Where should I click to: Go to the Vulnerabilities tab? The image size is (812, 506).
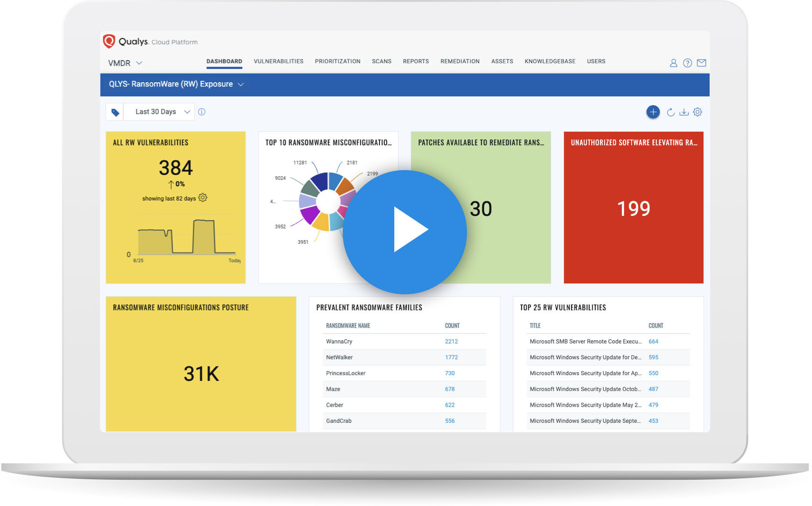click(x=279, y=62)
